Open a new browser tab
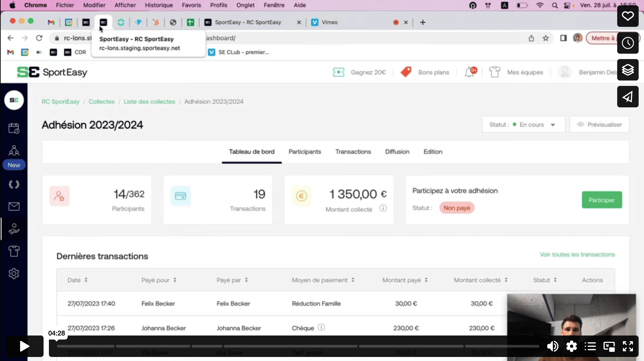Image resolution: width=644 pixels, height=361 pixels. 423,22
